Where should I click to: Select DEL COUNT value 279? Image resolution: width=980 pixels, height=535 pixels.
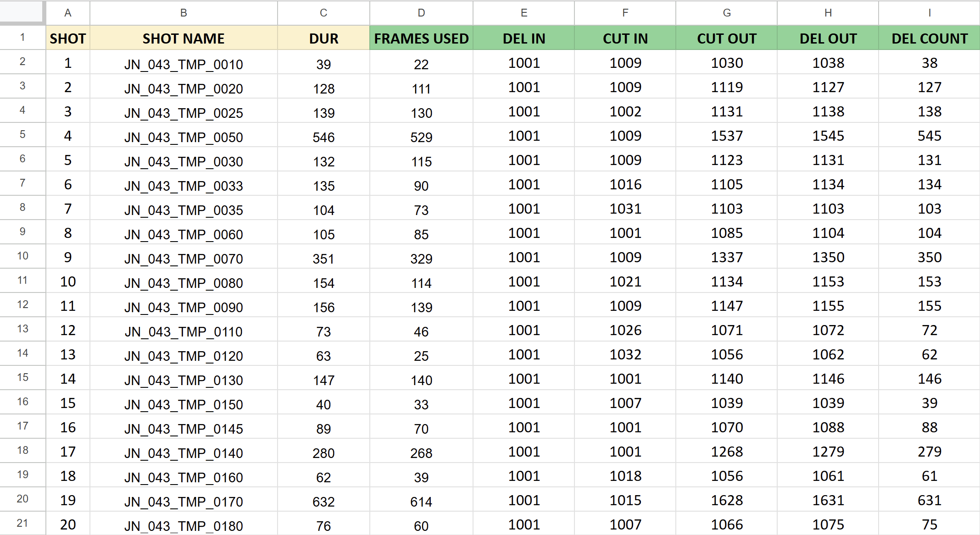(929, 452)
